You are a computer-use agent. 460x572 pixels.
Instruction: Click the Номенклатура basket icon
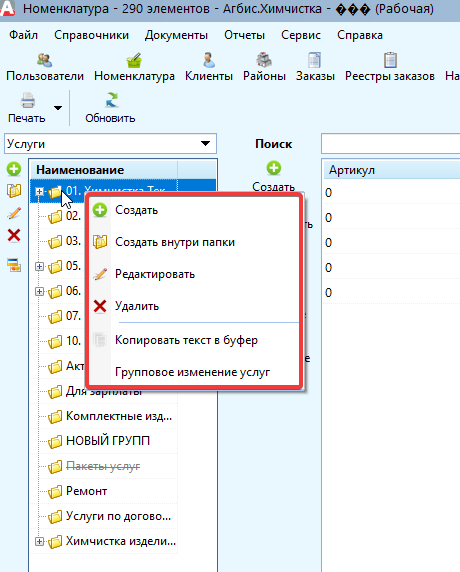click(134, 61)
